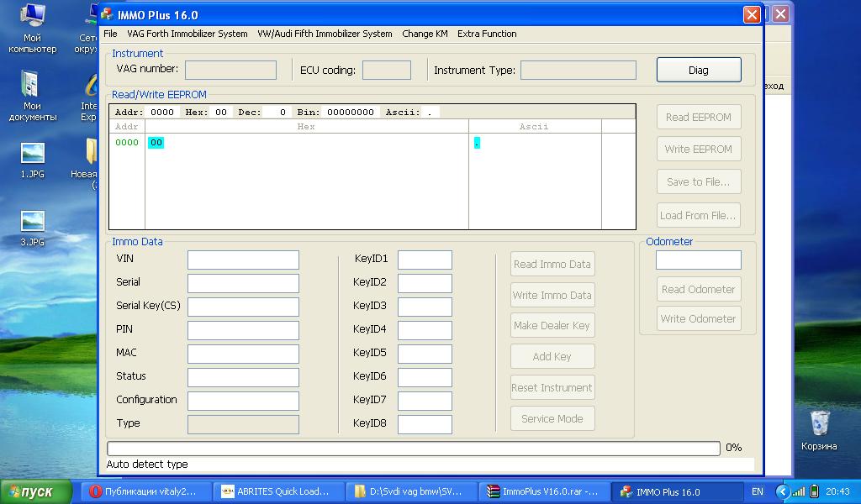The width and height of the screenshot is (861, 504).
Task: Open the 1.JPG desktop file
Action: pyautogui.click(x=33, y=155)
